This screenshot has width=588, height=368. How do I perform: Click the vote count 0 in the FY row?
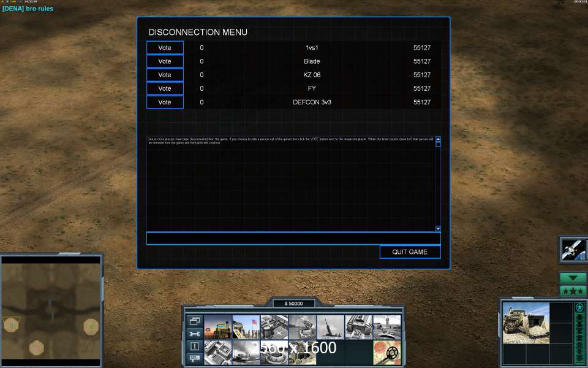coord(202,88)
